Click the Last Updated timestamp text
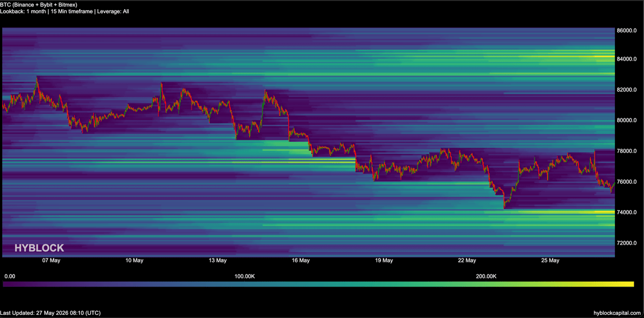This screenshot has height=318, width=644. [50, 313]
